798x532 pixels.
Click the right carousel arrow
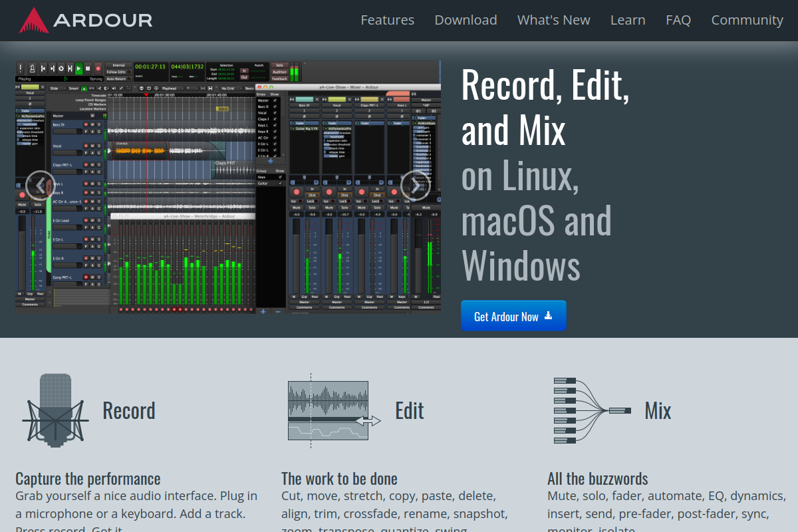point(414,185)
